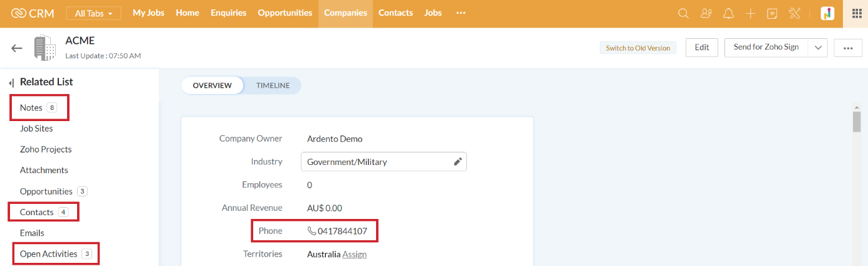Image resolution: width=868 pixels, height=266 pixels.
Task: Click the vertical scrollbar thumb
Action: (x=857, y=121)
